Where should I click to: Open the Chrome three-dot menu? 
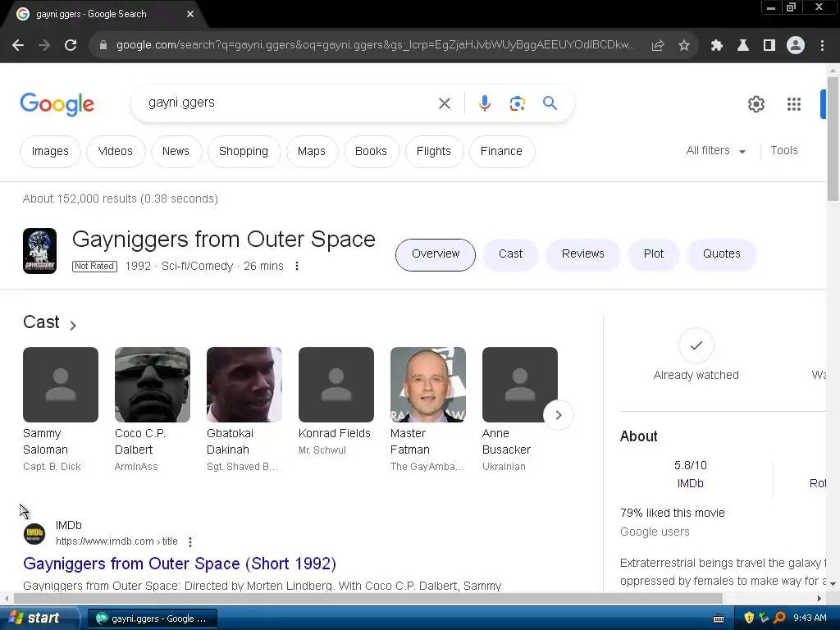[822, 46]
